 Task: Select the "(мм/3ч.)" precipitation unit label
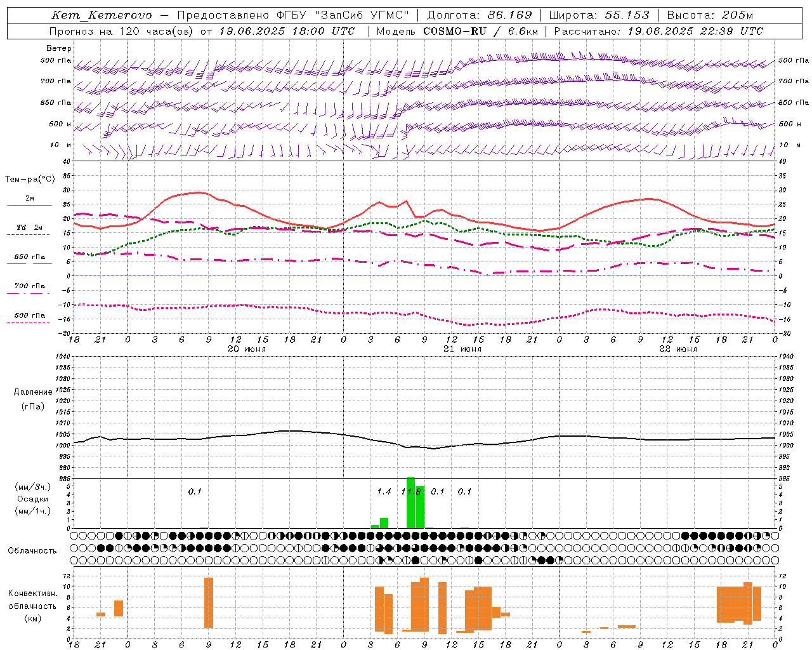pos(32,487)
